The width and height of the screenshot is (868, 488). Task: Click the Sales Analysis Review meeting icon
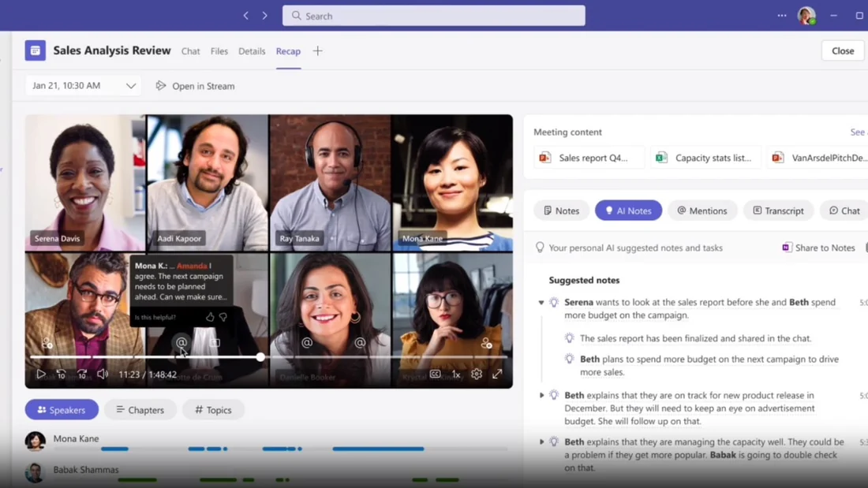pos(35,50)
